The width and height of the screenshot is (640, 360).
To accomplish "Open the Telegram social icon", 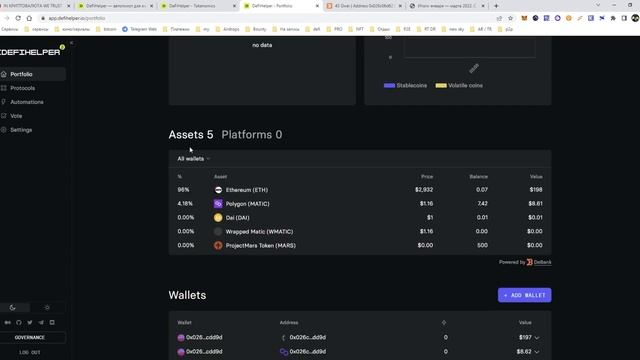I will point(41,322).
